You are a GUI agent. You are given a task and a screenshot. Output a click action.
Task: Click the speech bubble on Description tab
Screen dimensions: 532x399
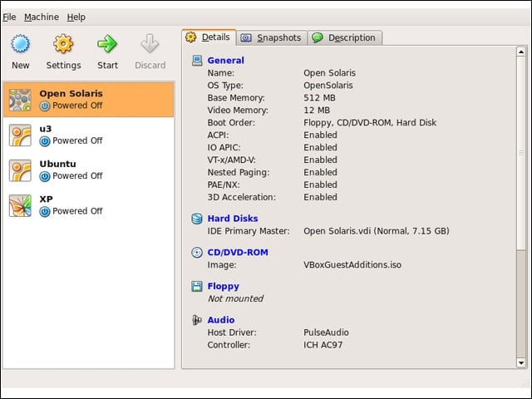[x=318, y=37]
